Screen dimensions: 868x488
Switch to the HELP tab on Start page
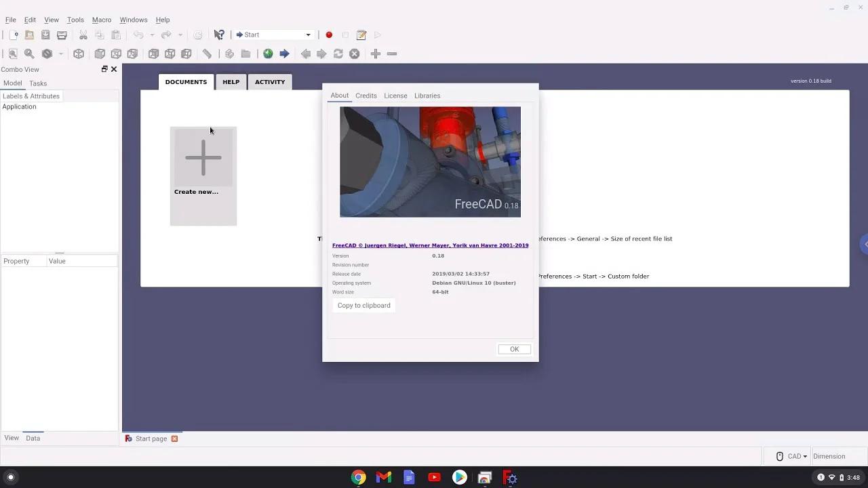[231, 82]
